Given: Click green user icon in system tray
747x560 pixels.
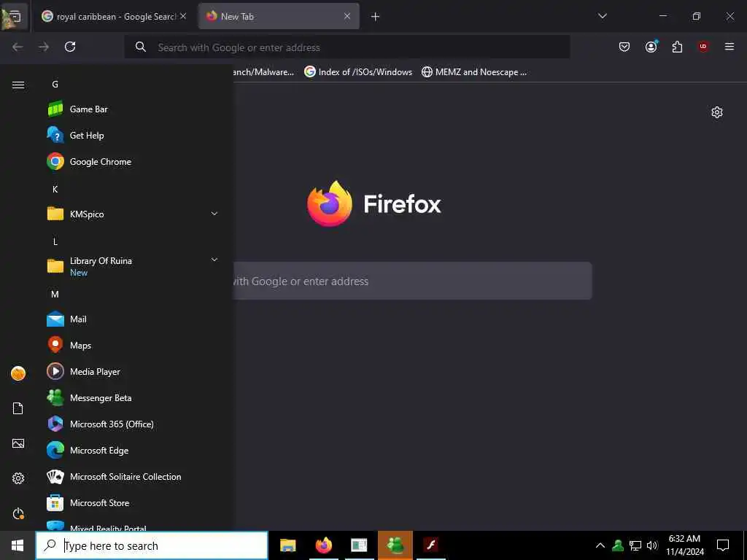Looking at the screenshot, I should coord(618,545).
